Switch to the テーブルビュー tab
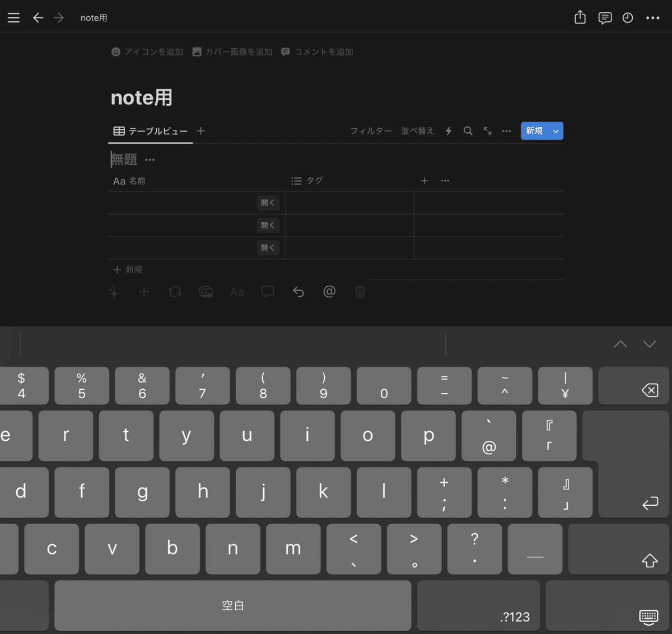The height and width of the screenshot is (634, 672). (x=150, y=131)
